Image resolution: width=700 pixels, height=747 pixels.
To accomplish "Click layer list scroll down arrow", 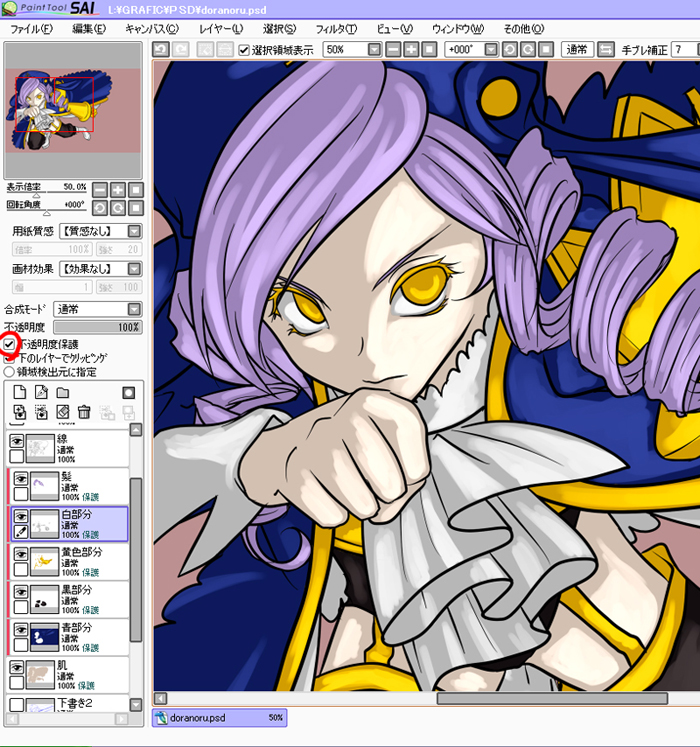I will (136, 705).
